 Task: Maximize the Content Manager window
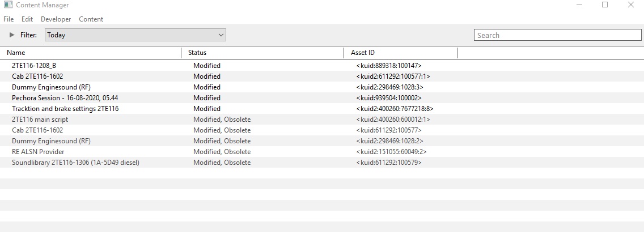604,5
